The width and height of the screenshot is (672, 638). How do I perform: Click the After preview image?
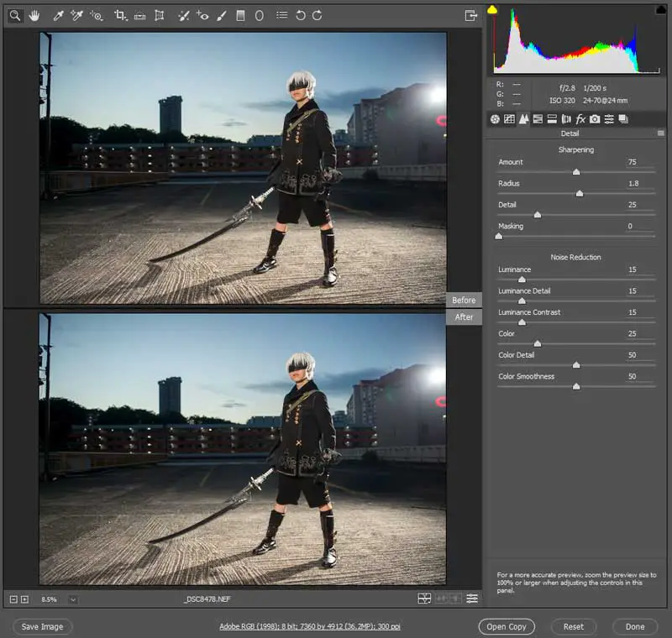pyautogui.click(x=243, y=449)
